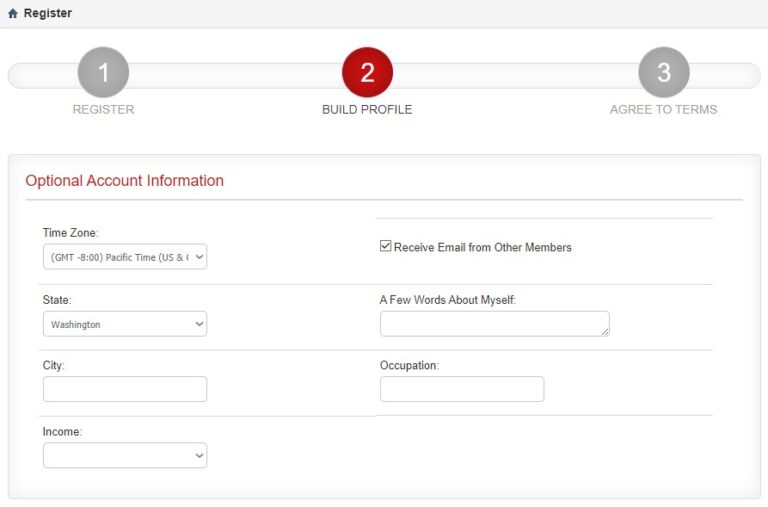768x507 pixels.
Task: Click the home icon beside Register
Action: coord(13,14)
